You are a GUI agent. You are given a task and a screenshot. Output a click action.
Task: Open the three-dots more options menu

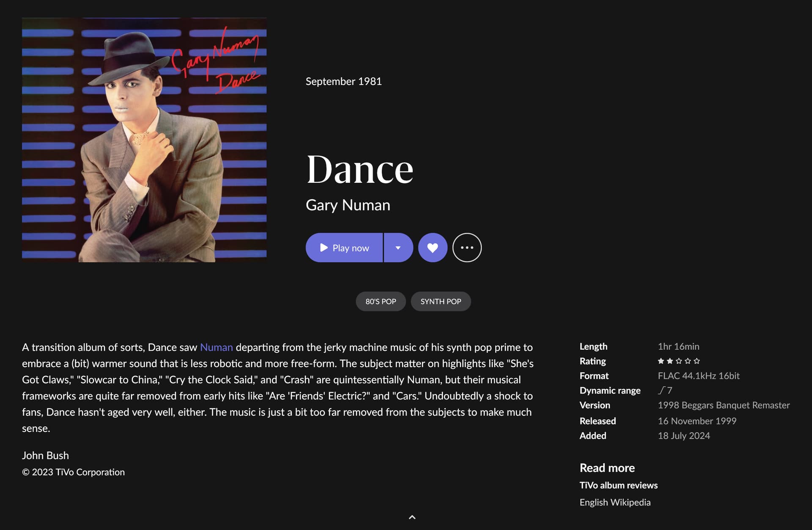click(467, 247)
